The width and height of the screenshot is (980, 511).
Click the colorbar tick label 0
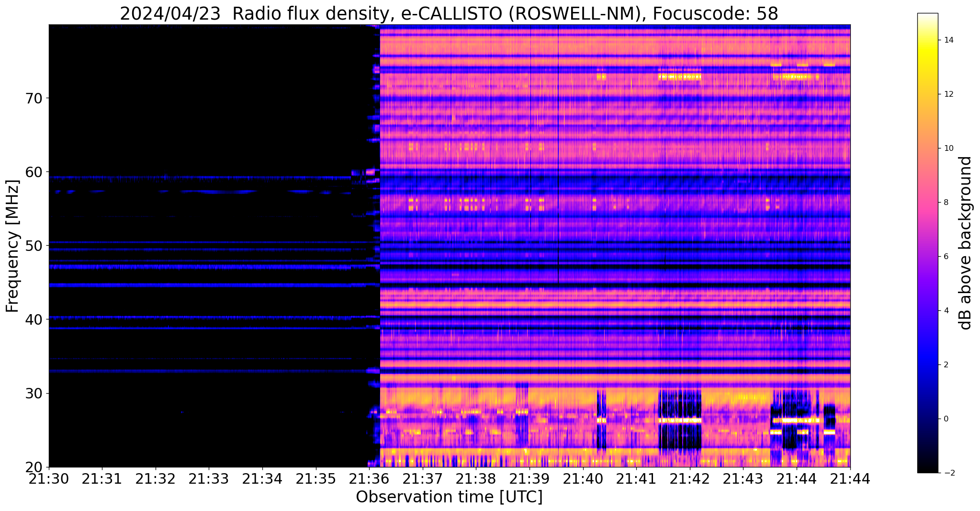click(x=946, y=419)
